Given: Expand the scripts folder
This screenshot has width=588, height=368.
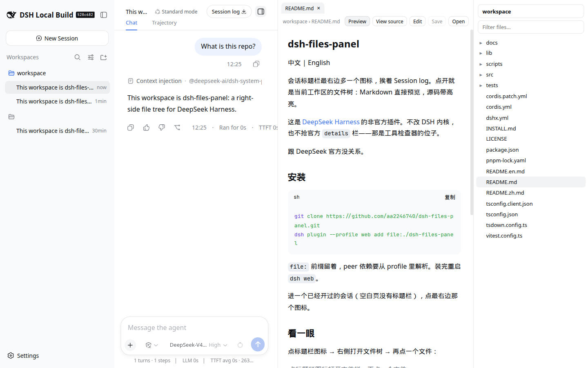Looking at the screenshot, I should click(481, 64).
